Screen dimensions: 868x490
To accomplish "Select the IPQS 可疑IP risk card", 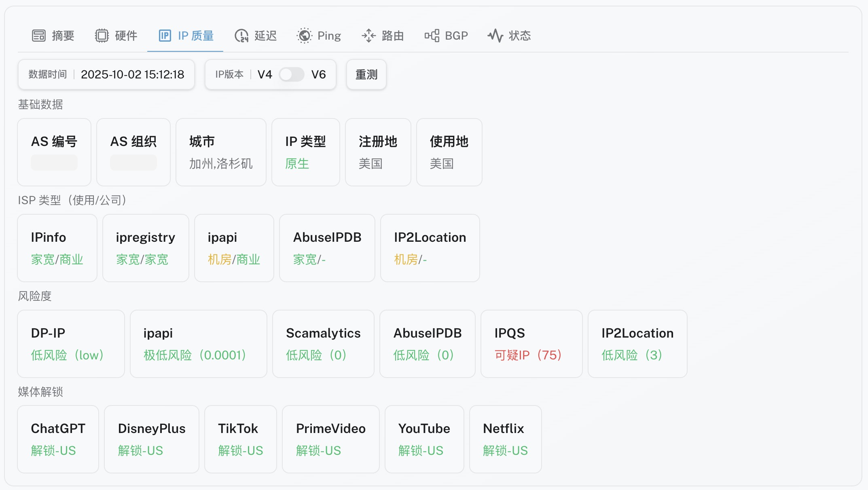I will [x=531, y=344].
